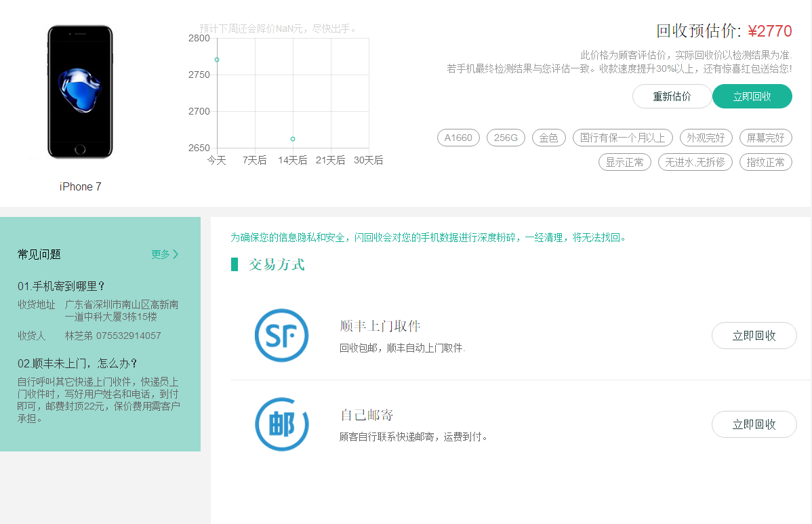The height and width of the screenshot is (524, 812).
Task: Click question 02.顺丰未上门，怎么办？
Action: click(77, 363)
